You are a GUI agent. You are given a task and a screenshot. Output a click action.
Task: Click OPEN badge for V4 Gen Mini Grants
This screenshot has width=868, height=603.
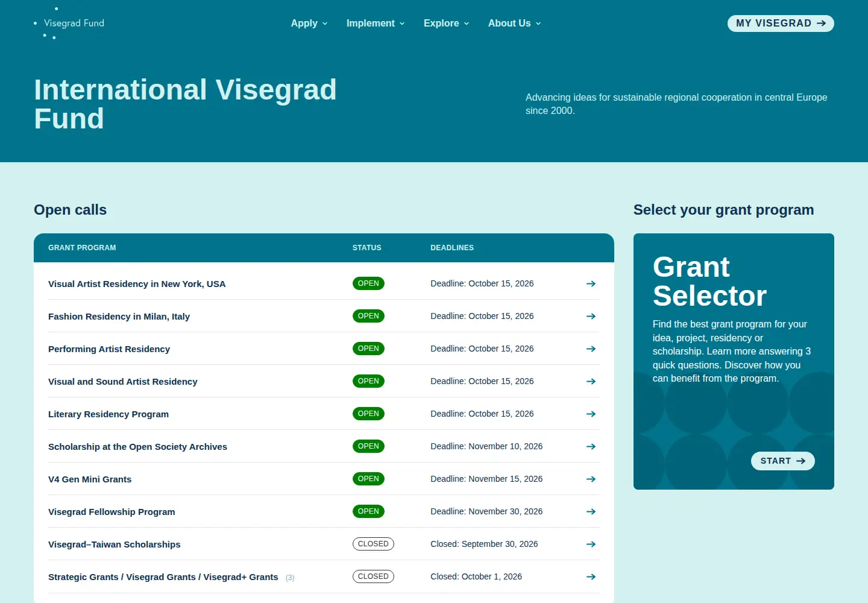point(368,479)
